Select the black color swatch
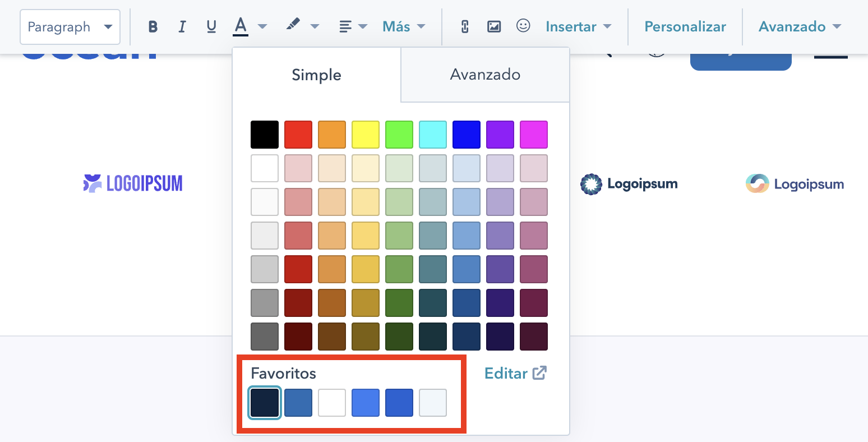The image size is (868, 442). (264, 134)
